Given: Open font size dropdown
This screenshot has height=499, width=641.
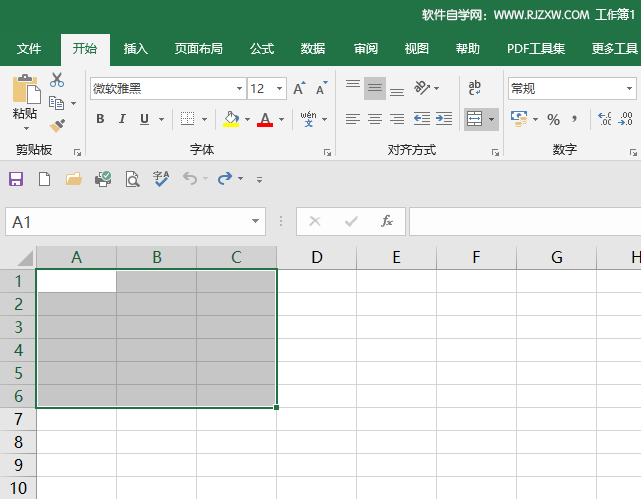Looking at the screenshot, I should click(x=280, y=88).
